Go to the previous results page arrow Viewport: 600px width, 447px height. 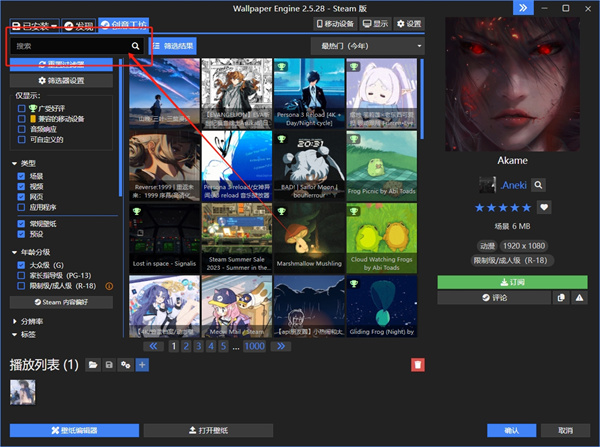[153, 346]
